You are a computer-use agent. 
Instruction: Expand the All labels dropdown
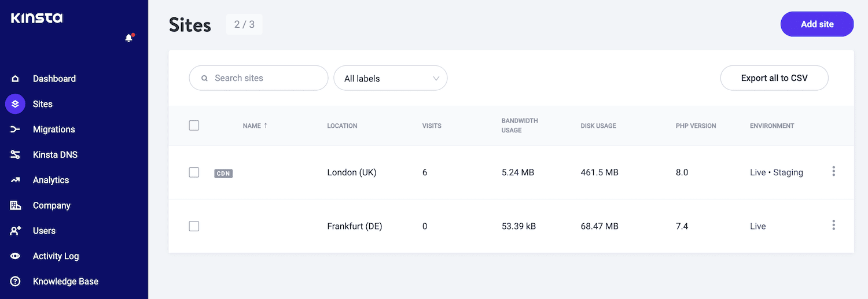click(x=391, y=79)
